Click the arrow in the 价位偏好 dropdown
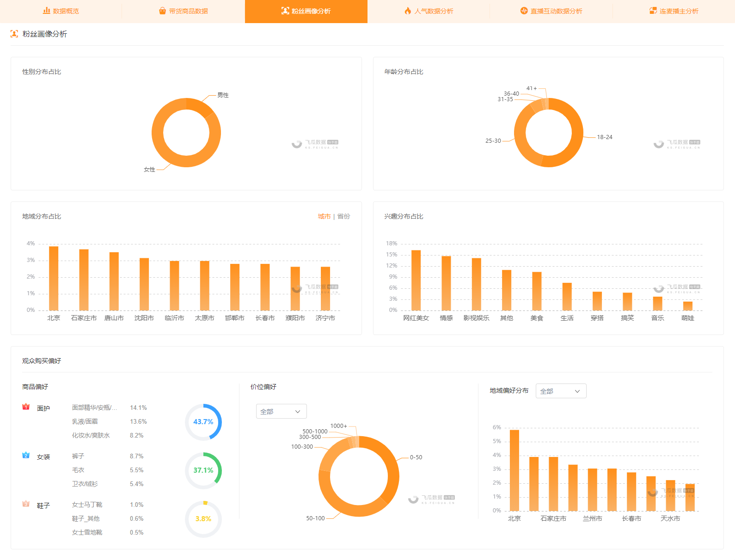The image size is (735, 560). pyautogui.click(x=298, y=412)
